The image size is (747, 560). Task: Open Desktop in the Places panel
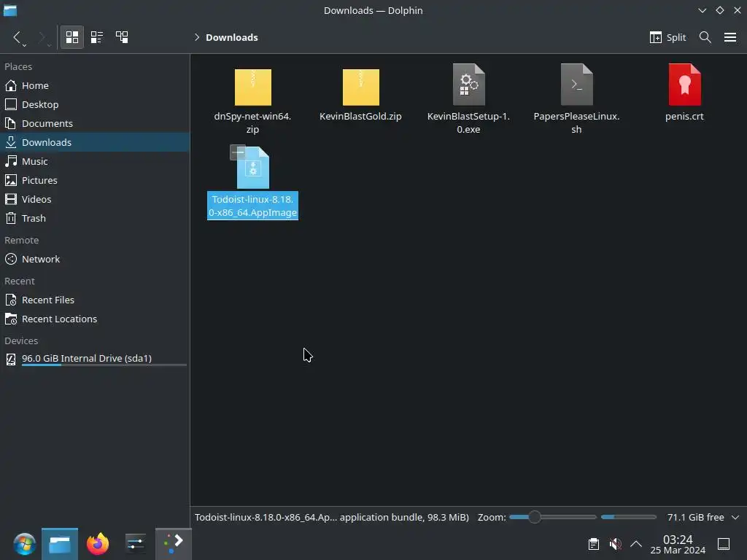[95, 104]
